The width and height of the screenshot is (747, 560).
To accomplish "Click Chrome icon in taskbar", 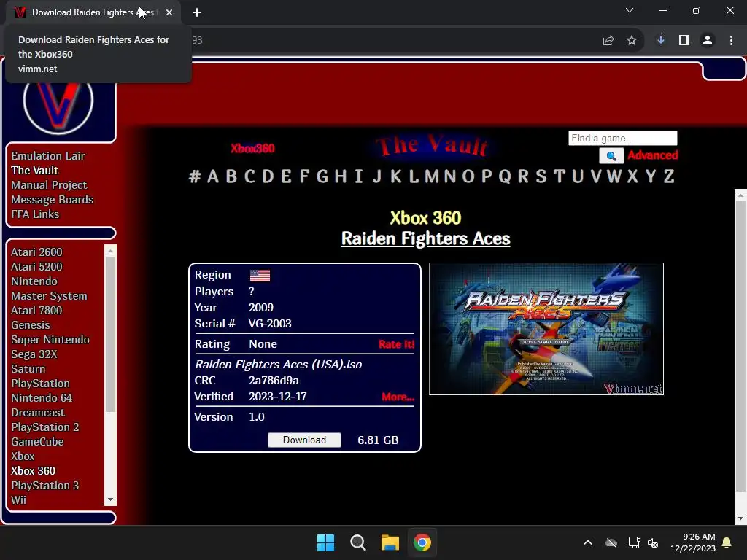I will pos(422,542).
